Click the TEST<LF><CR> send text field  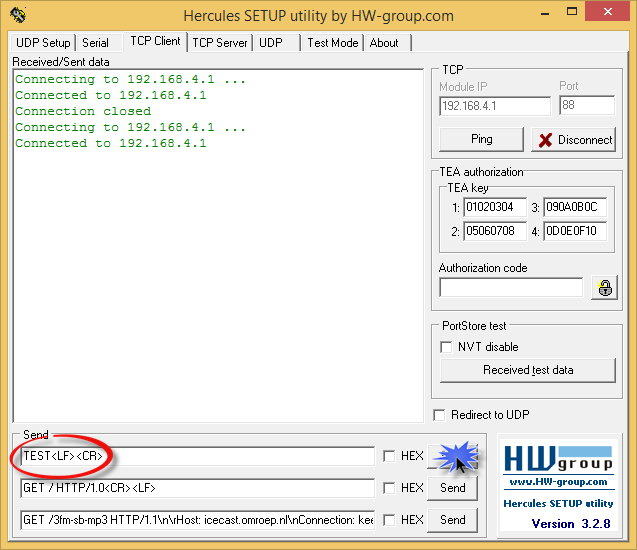point(197,456)
